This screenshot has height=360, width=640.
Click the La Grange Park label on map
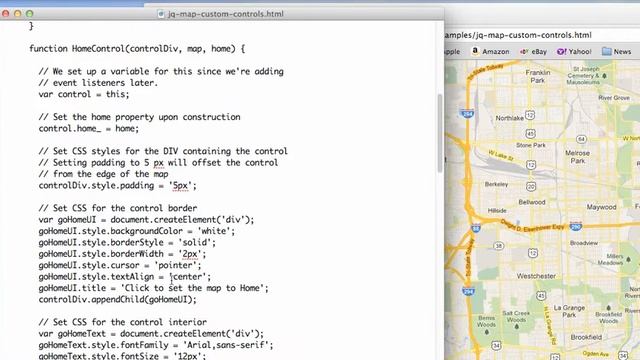coord(569,311)
